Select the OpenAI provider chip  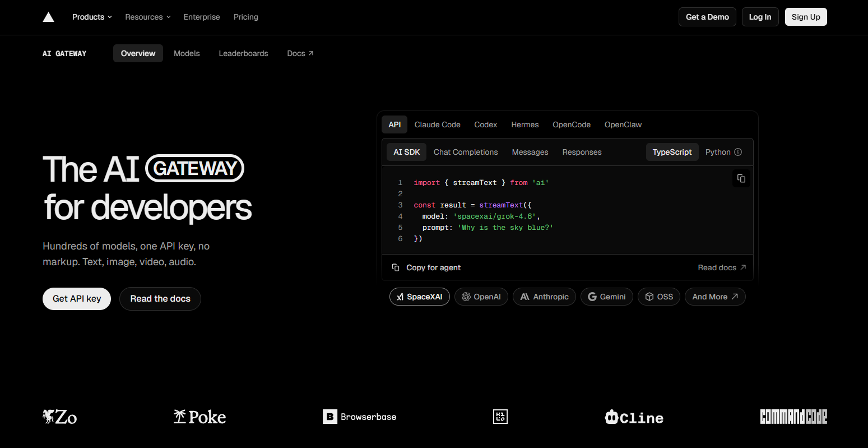481,297
